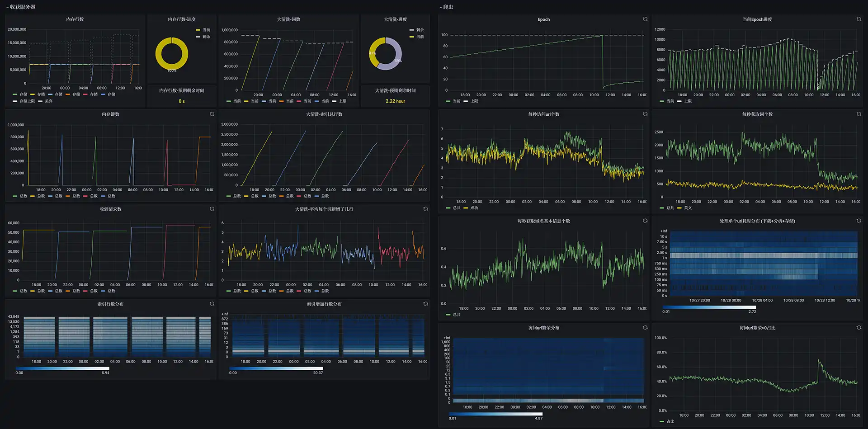Screen dimensions: 868x429
Task: Click refresh icon on 收到请求数 panel
Action: pyautogui.click(x=212, y=209)
